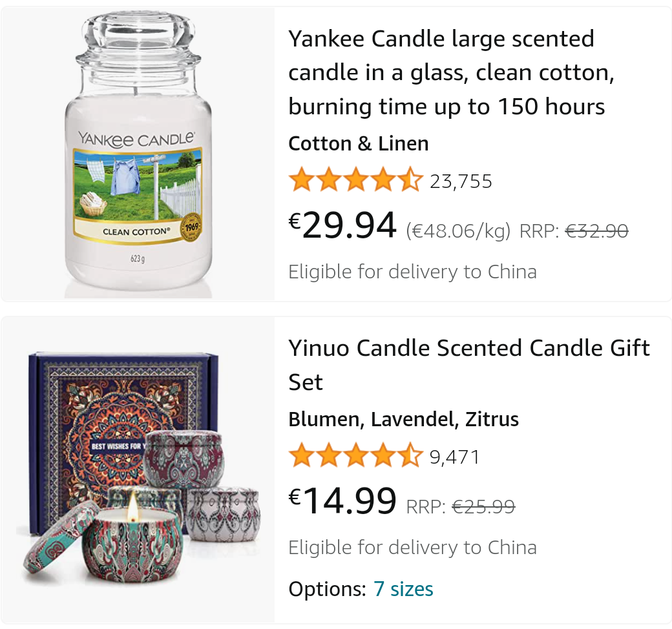672x629 pixels.
Task: Open the 7 sizes options link
Action: (x=403, y=589)
